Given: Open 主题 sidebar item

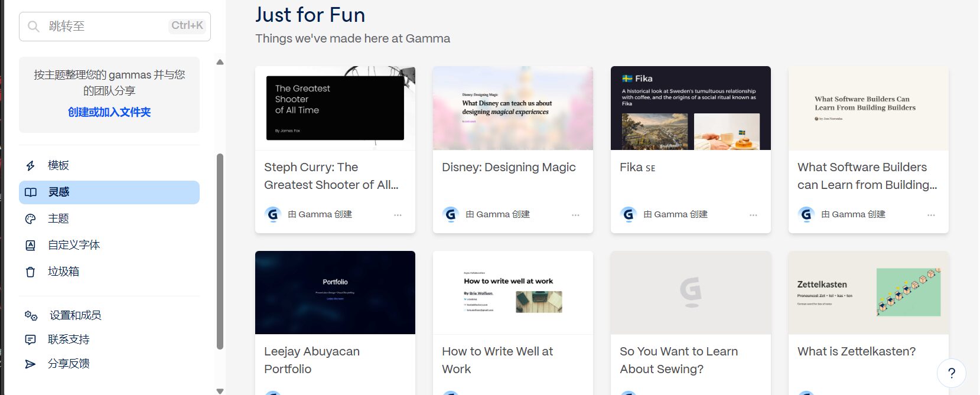Looking at the screenshot, I should (109, 219).
